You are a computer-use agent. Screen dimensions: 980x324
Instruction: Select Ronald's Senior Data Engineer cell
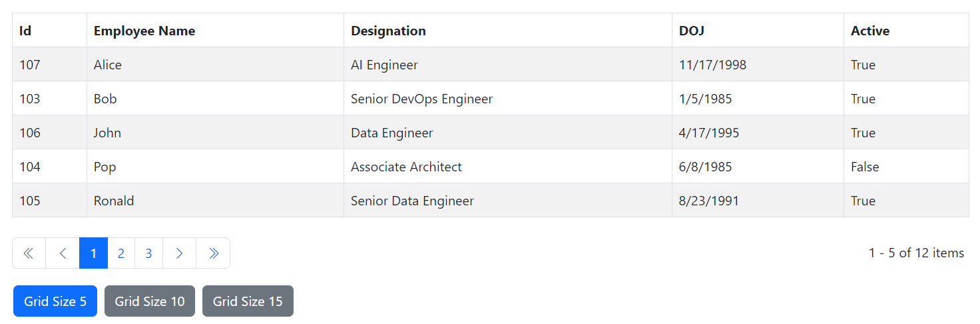coord(508,201)
